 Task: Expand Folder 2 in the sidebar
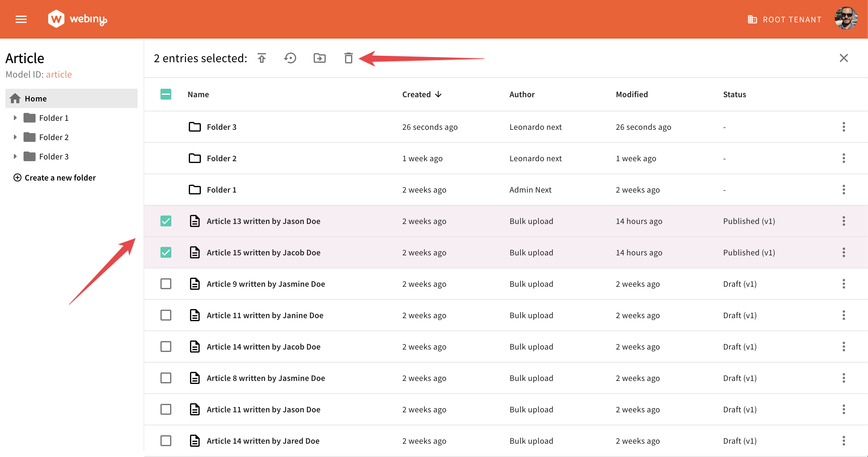pyautogui.click(x=15, y=137)
